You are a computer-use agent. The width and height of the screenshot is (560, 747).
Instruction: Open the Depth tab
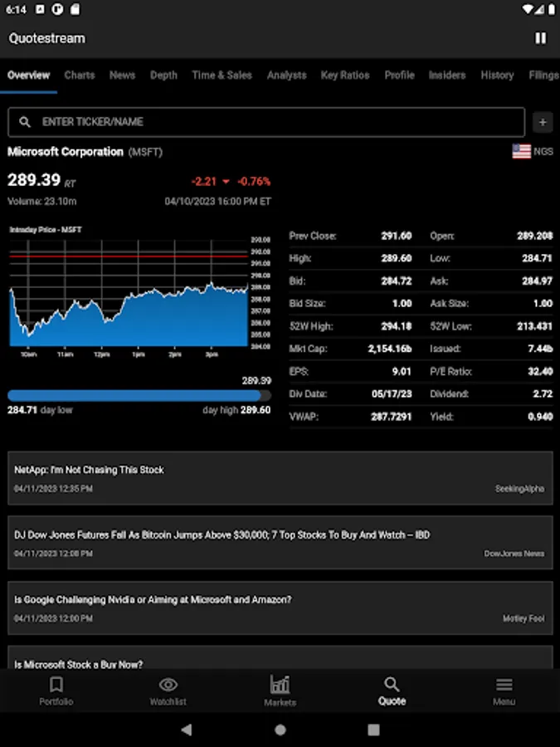coord(163,75)
